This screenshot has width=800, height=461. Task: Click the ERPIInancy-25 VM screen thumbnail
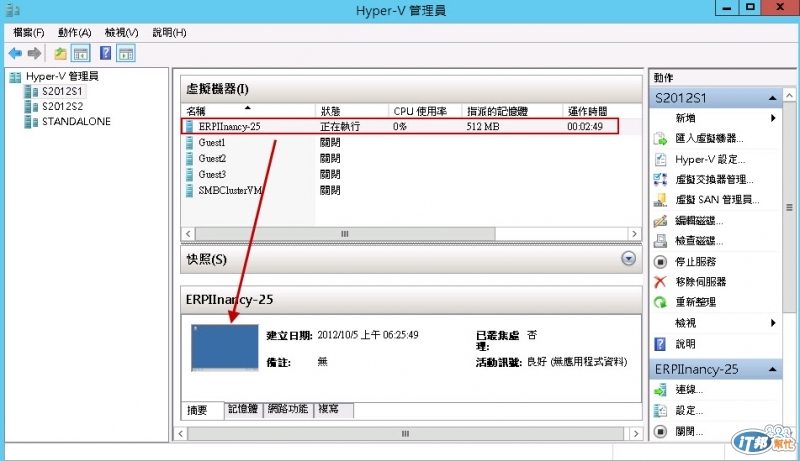[224, 348]
